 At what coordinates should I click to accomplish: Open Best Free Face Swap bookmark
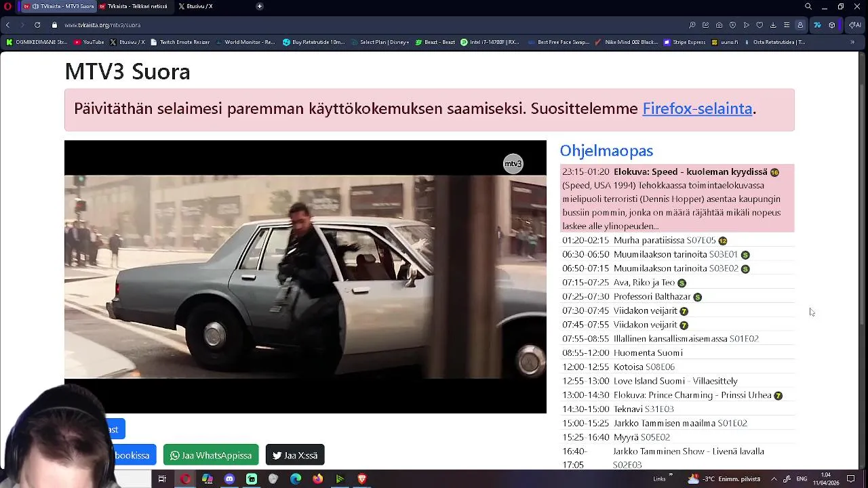tap(558, 42)
